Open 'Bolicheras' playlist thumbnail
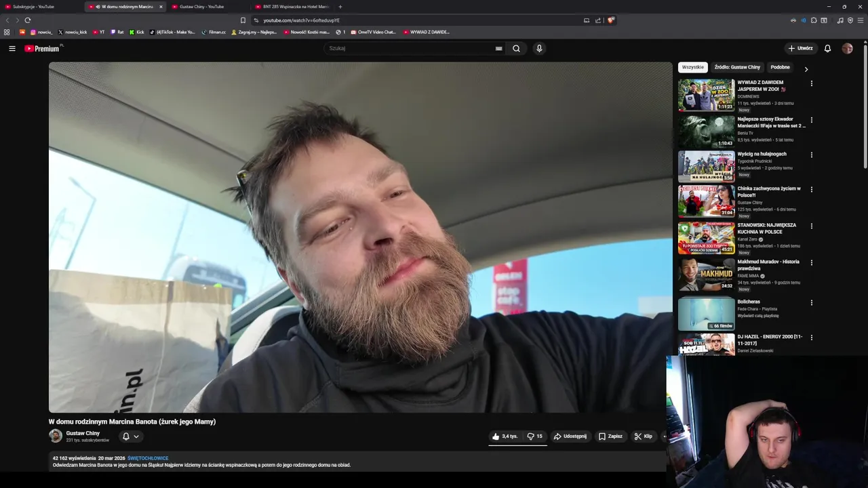868x488 pixels. pyautogui.click(x=706, y=314)
